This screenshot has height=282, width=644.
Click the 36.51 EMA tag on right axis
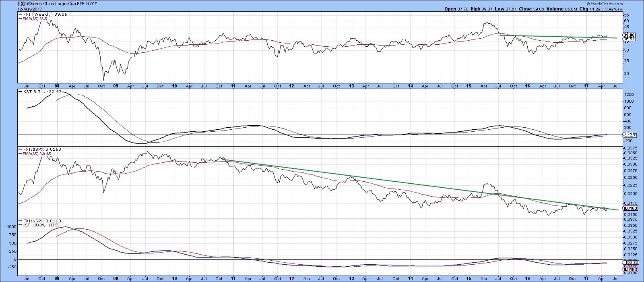click(629, 39)
